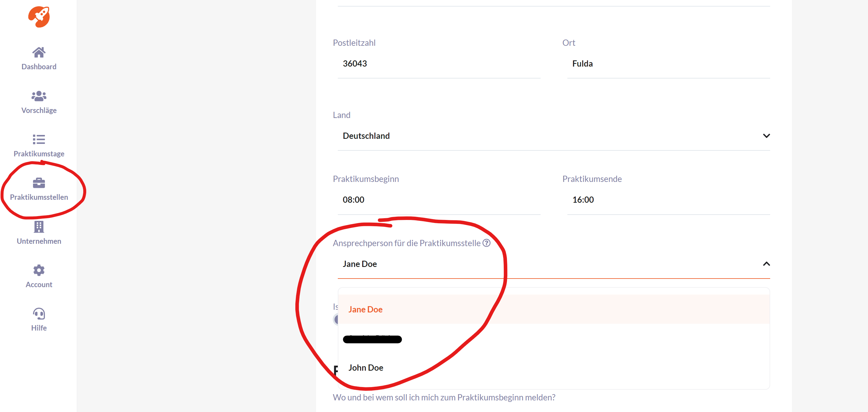Edit the Praktikumsbeginn time 08:00
This screenshot has height=412, width=868.
(x=438, y=200)
